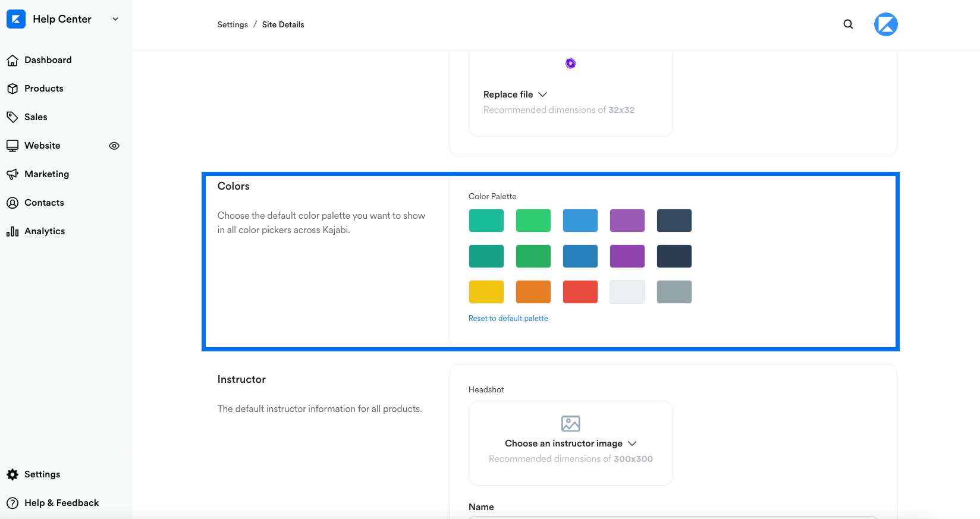The height and width of the screenshot is (519, 980).
Task: Select the turquoise color swatch
Action: [x=486, y=221]
